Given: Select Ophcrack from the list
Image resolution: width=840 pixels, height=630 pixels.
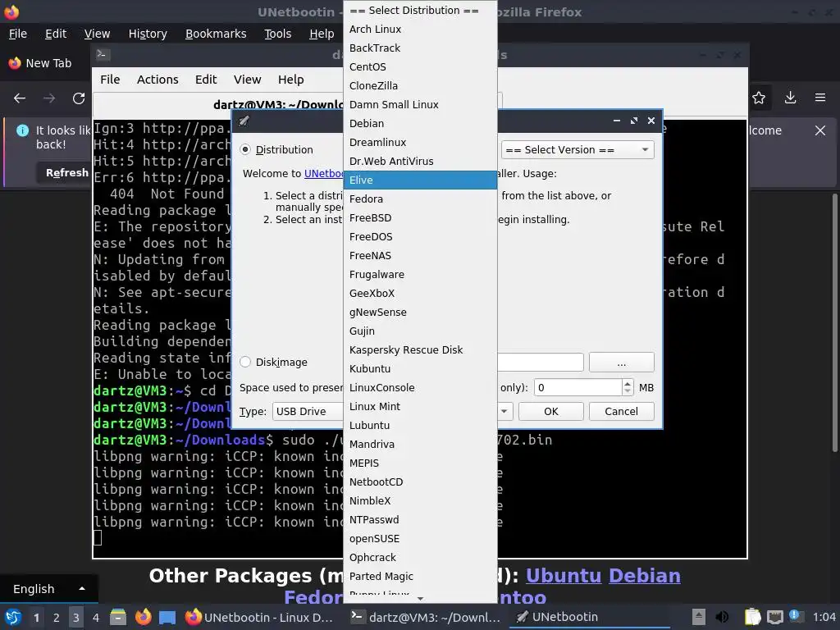Looking at the screenshot, I should point(420,557).
